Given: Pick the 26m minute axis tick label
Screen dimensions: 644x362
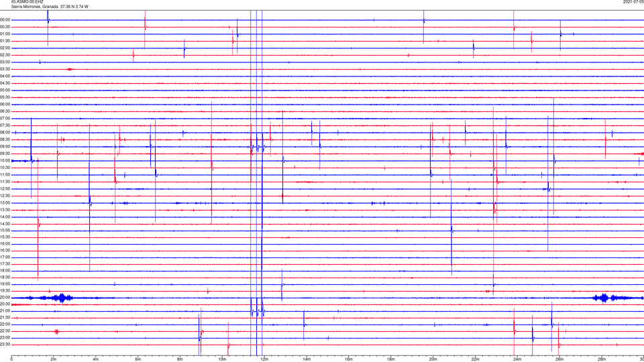Looking at the screenshot, I should pyautogui.click(x=559, y=359).
